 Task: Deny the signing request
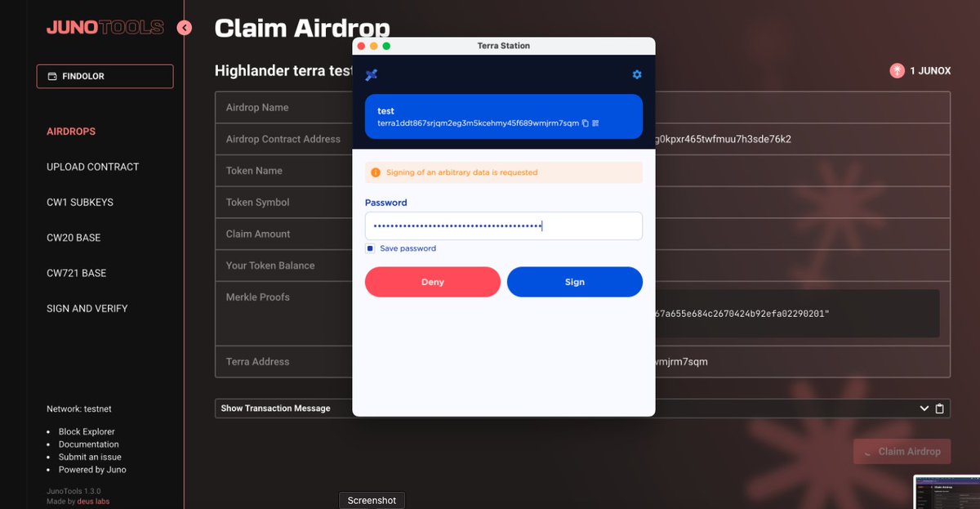pyautogui.click(x=433, y=282)
